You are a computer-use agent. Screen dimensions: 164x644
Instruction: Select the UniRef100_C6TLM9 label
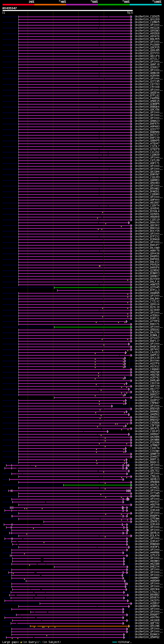[x=147, y=160]
